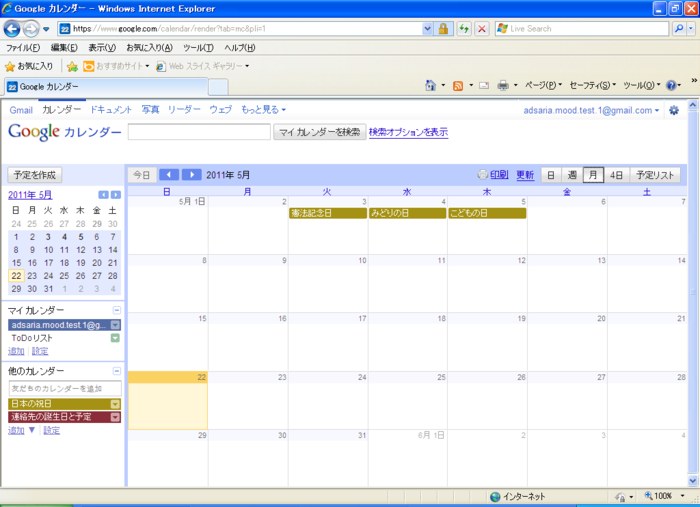Switch to 月 month view
This screenshot has width=700, height=507.
point(593,175)
